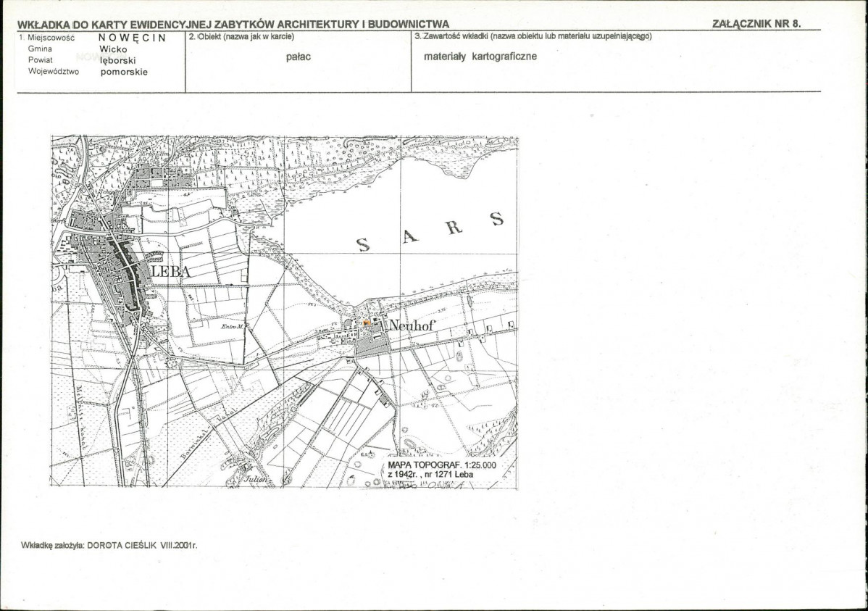Click the Entw.M. label on the map
This screenshot has height=611, width=868.
233,327
